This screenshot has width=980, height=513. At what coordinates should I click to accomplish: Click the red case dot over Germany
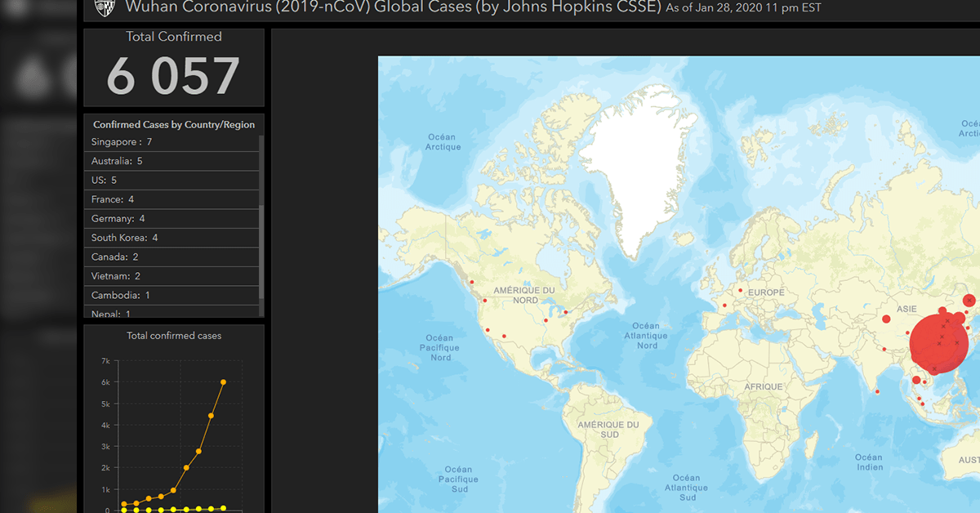[x=741, y=290]
